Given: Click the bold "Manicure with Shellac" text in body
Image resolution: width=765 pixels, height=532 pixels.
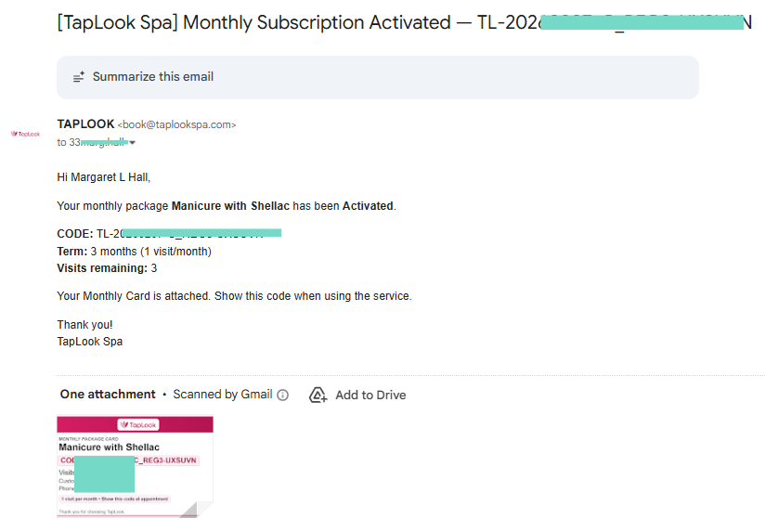Looking at the screenshot, I should coord(230,206).
